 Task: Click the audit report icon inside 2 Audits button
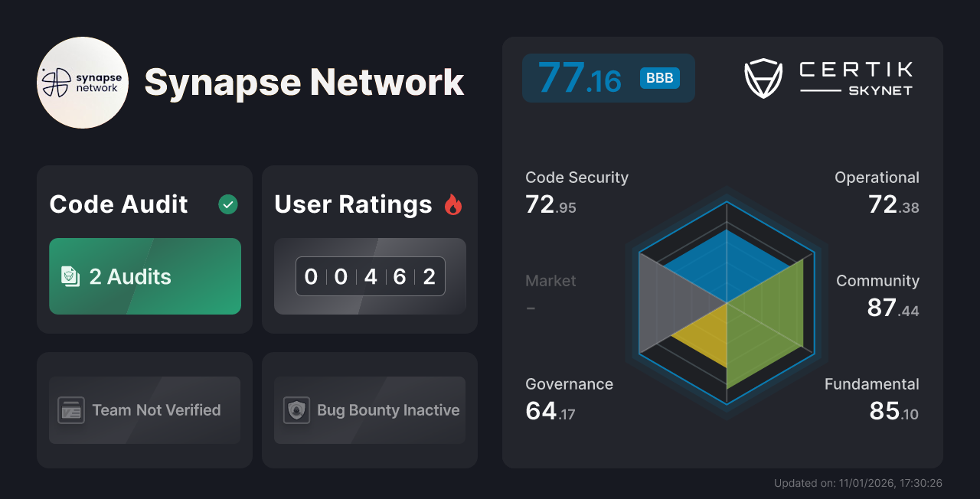70,276
